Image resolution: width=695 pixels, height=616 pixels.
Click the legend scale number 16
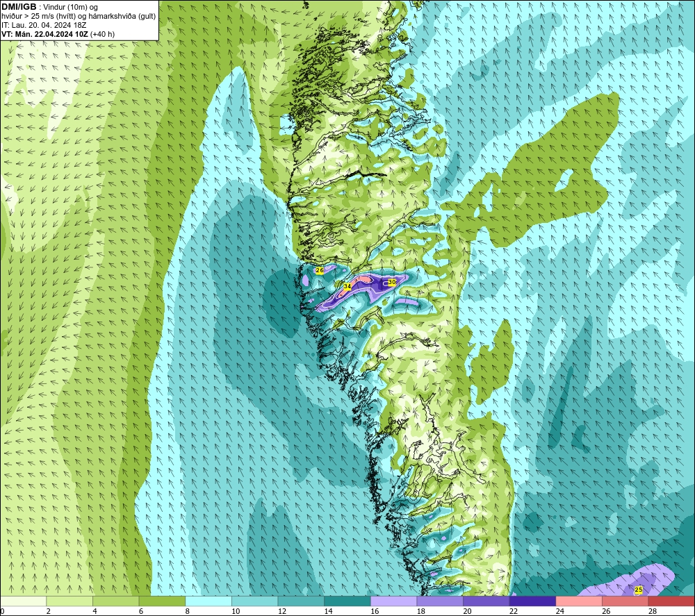coord(375,611)
